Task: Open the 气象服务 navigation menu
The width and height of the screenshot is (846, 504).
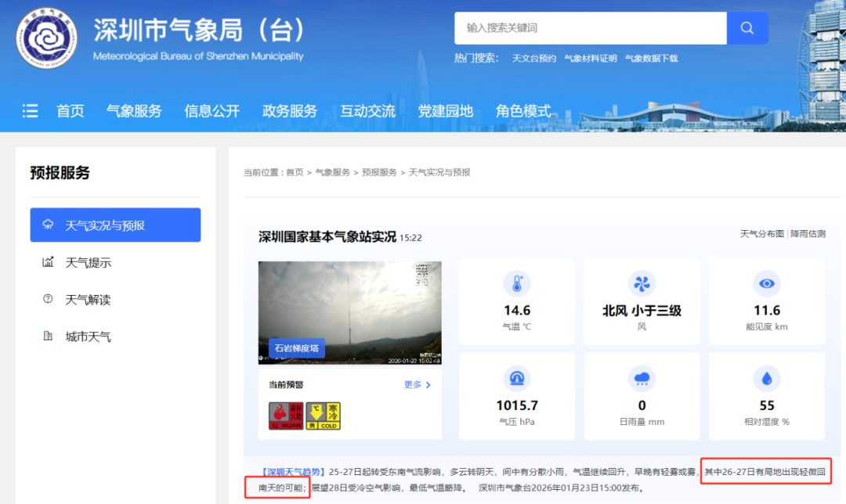Action: pos(134,111)
